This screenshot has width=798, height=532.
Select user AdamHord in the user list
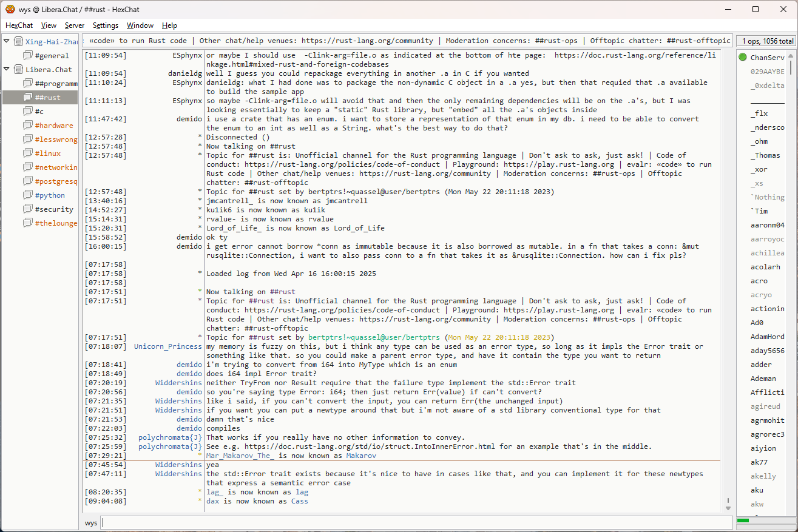[767, 337]
